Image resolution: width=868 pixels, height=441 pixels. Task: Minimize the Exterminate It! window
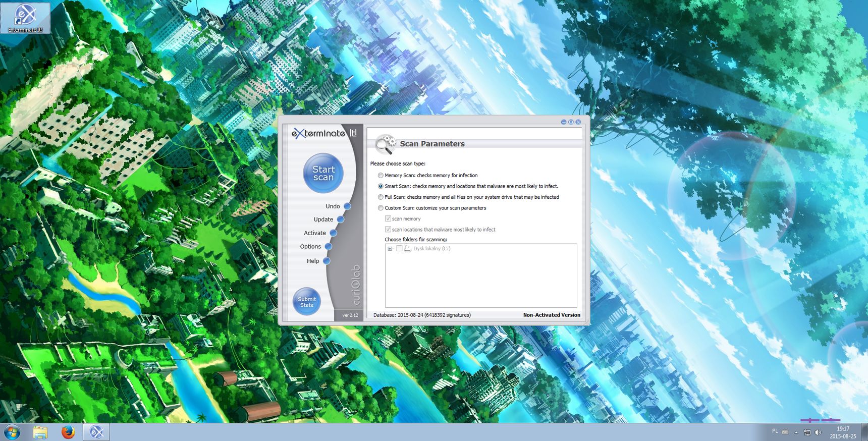pyautogui.click(x=564, y=122)
